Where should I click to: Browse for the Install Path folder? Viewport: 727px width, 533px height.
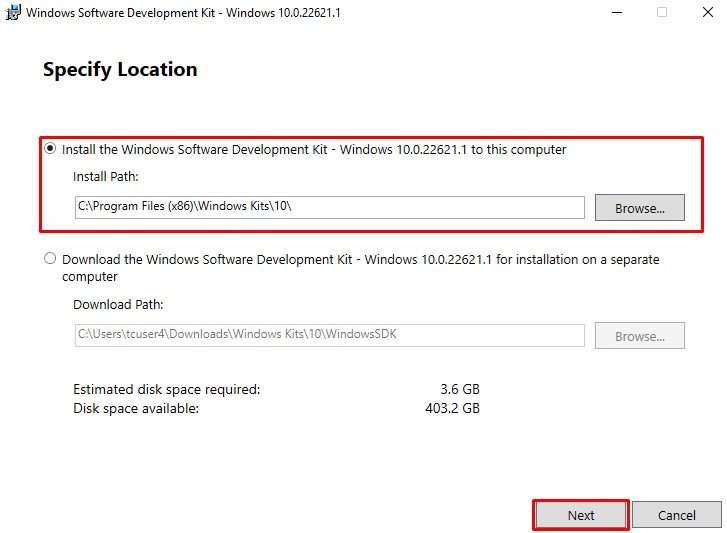click(x=640, y=208)
